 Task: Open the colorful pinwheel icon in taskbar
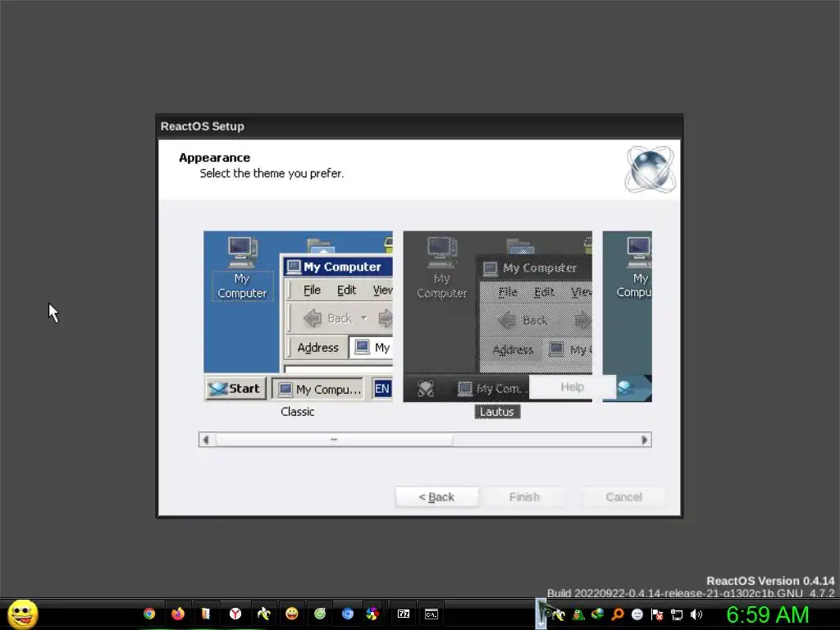(x=372, y=614)
